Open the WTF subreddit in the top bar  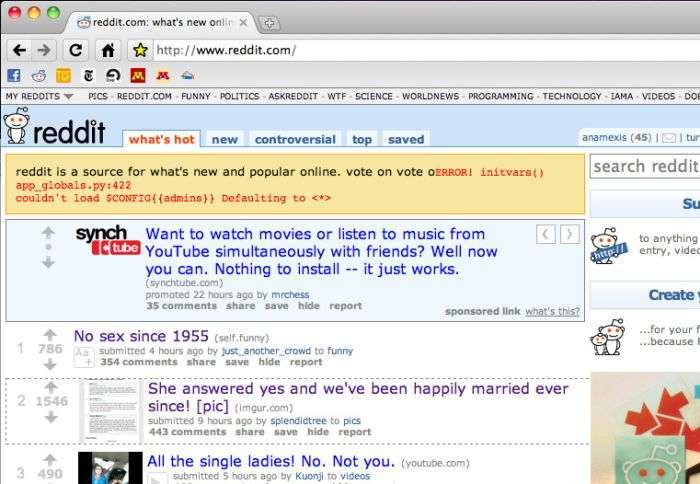[x=337, y=96]
